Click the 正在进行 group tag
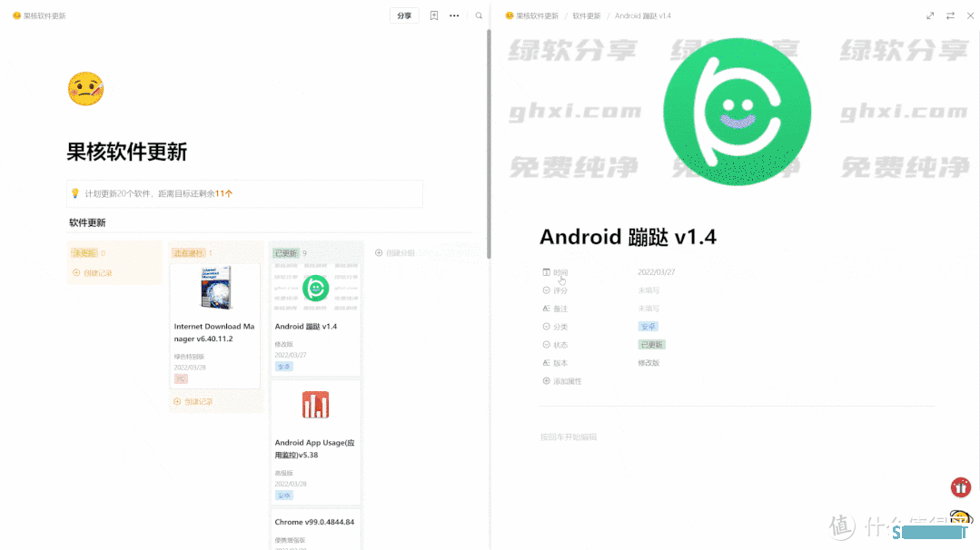This screenshot has height=550, width=980. pos(188,253)
